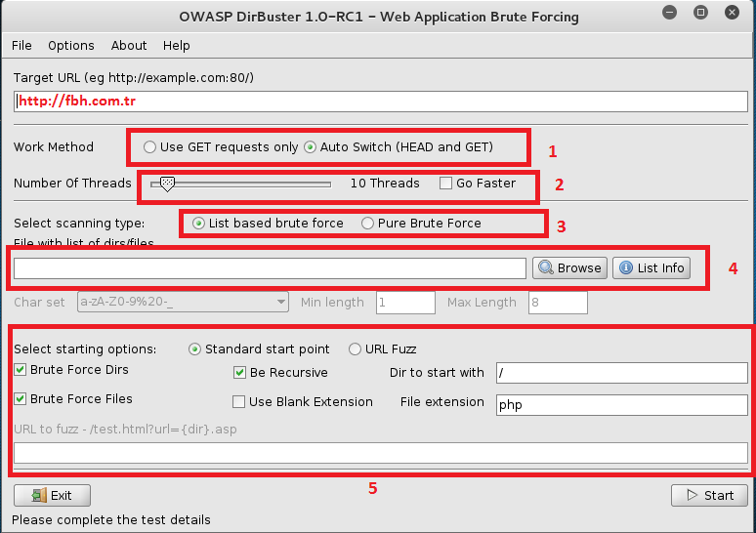Click the Max Length field
The height and width of the screenshot is (533, 756).
558,303
